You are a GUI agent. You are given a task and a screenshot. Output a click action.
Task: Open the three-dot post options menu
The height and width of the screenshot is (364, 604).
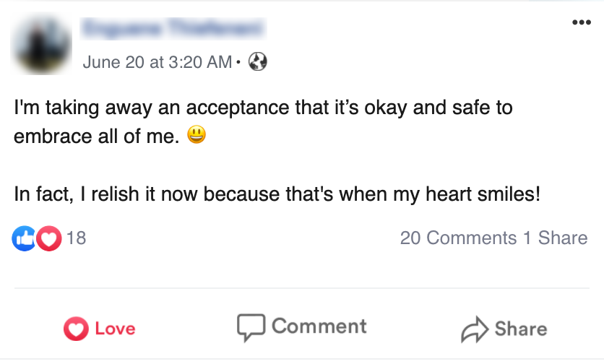point(581,22)
